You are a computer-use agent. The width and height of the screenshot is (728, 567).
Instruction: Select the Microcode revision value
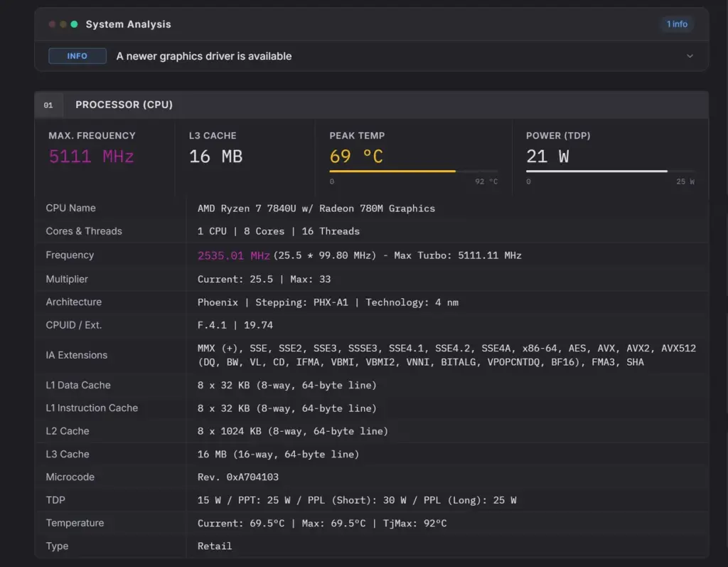click(237, 477)
